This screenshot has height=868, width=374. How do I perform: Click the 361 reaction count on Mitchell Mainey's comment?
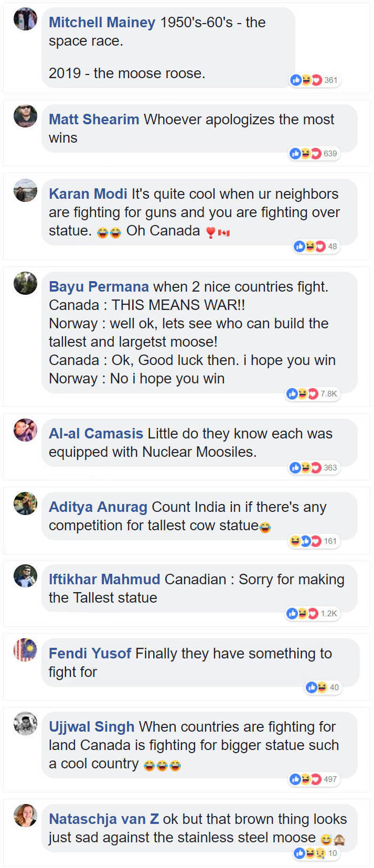point(332,80)
